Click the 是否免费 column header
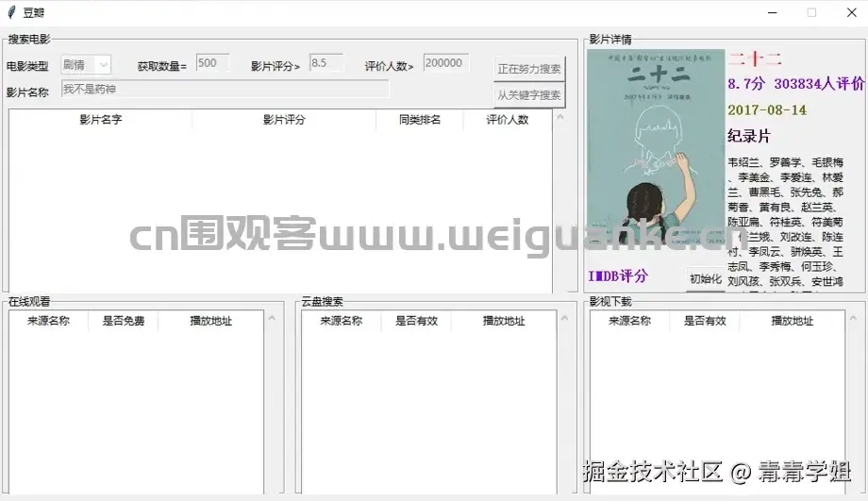868x501 pixels. pyautogui.click(x=124, y=321)
